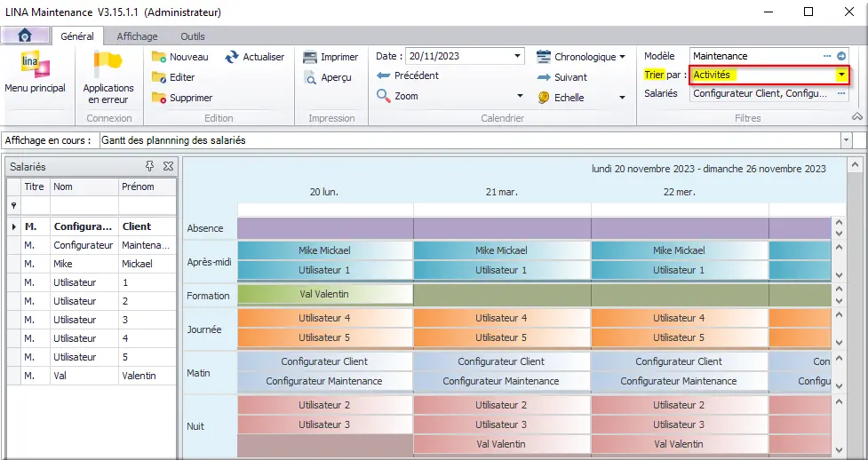Click the Nom filter row cell
Image resolution: width=868 pixels, height=460 pixels.
84,205
